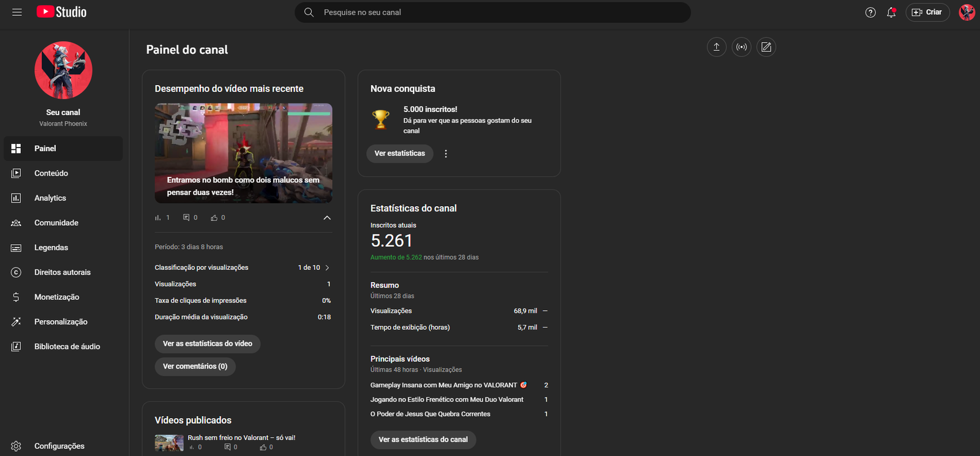The height and width of the screenshot is (456, 980).
Task: Click the Duração média 0:18 value
Action: click(324, 317)
